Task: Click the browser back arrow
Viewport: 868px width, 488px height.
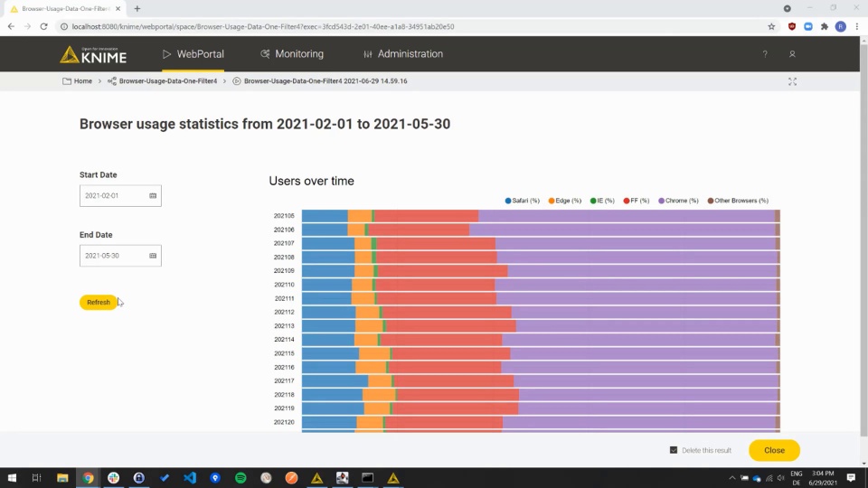Action: pyautogui.click(x=11, y=26)
